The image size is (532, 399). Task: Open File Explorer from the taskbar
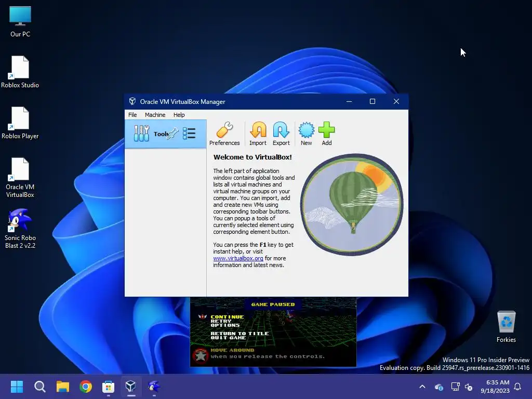pyautogui.click(x=63, y=387)
